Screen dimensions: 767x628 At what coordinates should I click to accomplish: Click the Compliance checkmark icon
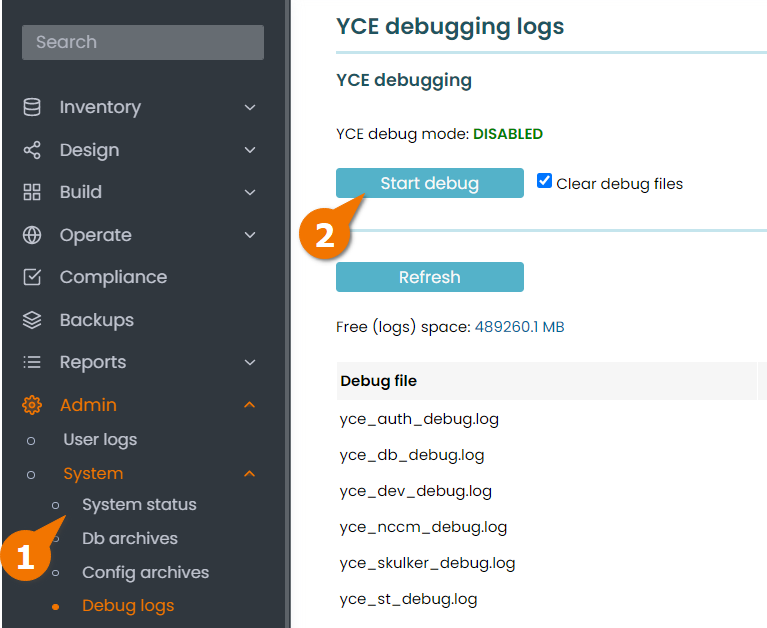coord(32,277)
